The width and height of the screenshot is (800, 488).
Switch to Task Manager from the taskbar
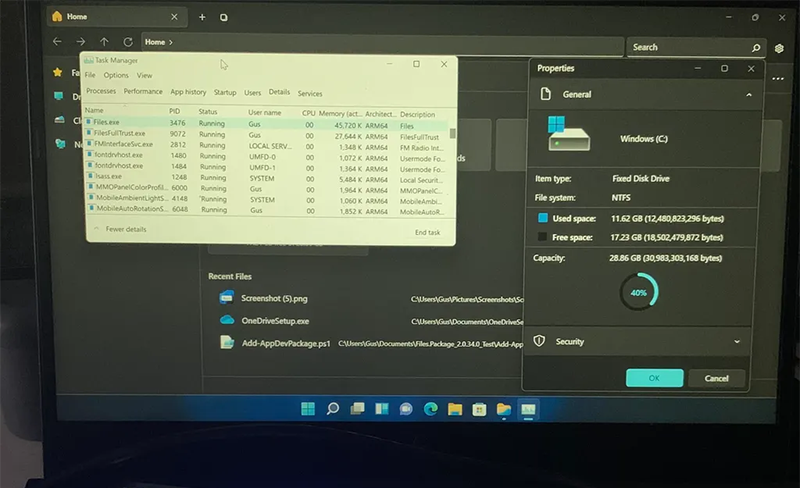(x=528, y=409)
